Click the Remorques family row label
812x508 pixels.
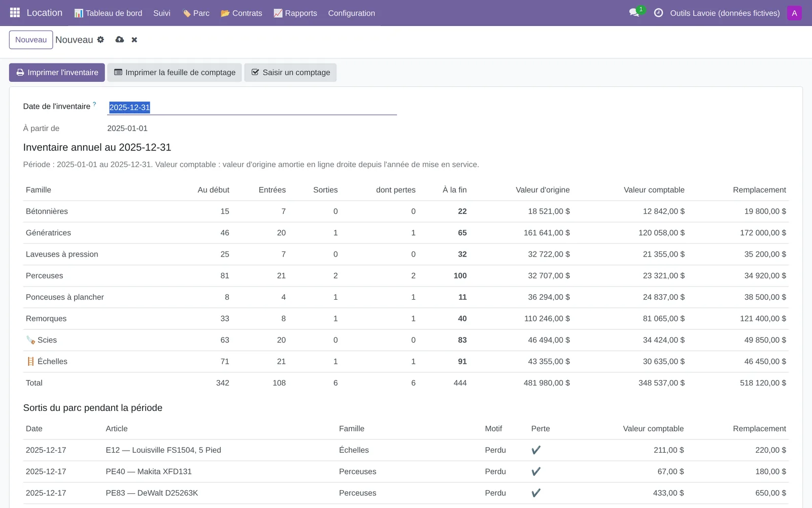46,319
